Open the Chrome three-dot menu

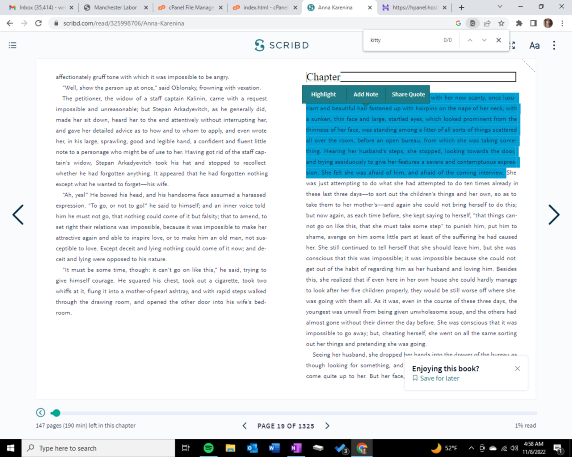click(562, 23)
